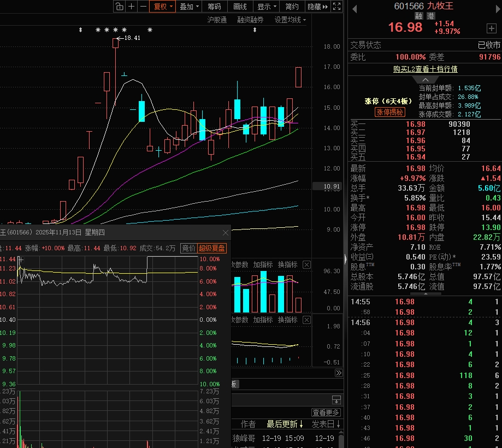This screenshot has height=448, width=502.
Task: Go to next stock with right arrow
Action: click(x=498, y=9)
